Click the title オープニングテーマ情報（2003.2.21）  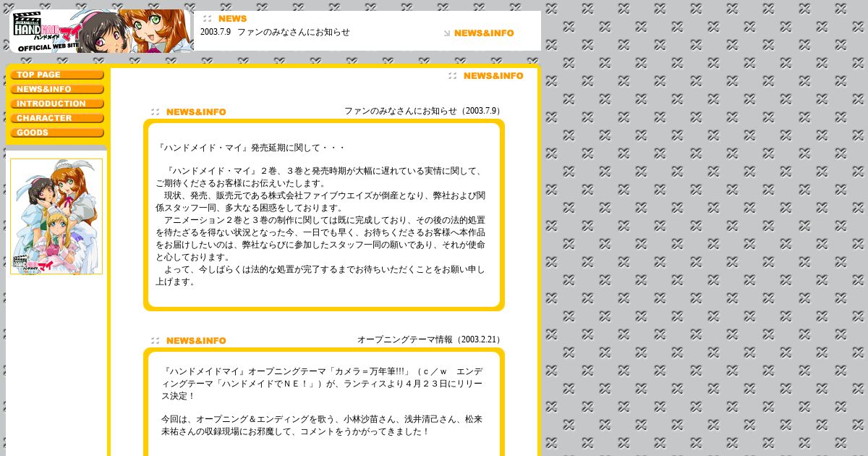(x=430, y=339)
